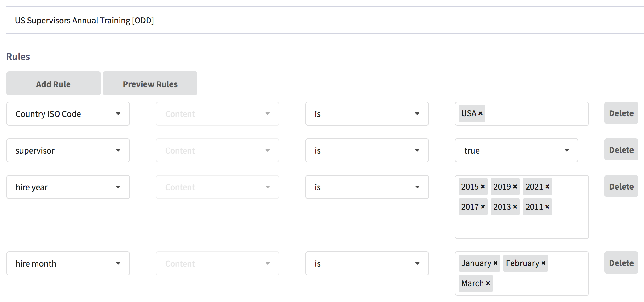Click empty area of hire year values field
Viewport: 644px width, 302px height.
[522, 227]
